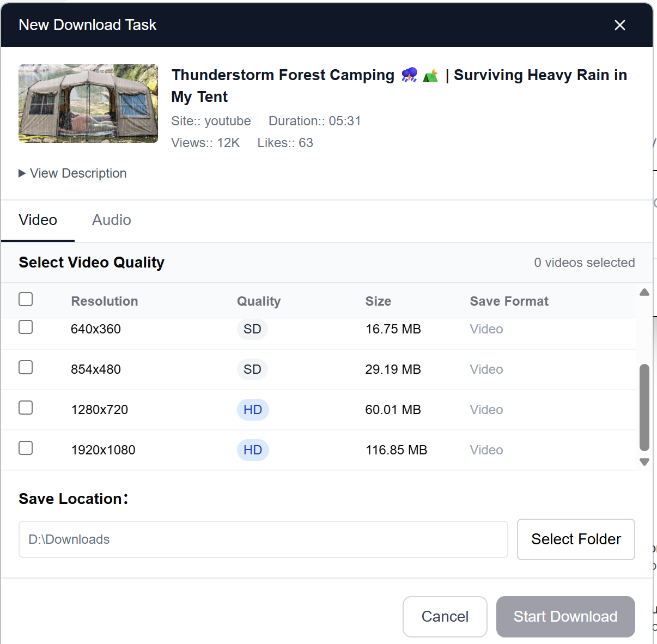Click the scroll down arrow in quality list

coord(644,462)
